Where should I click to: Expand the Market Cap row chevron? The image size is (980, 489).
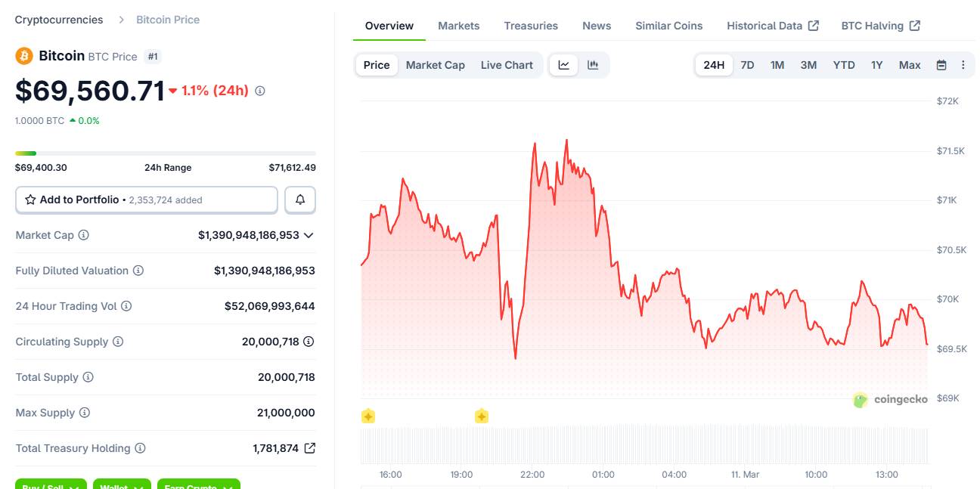[309, 235]
